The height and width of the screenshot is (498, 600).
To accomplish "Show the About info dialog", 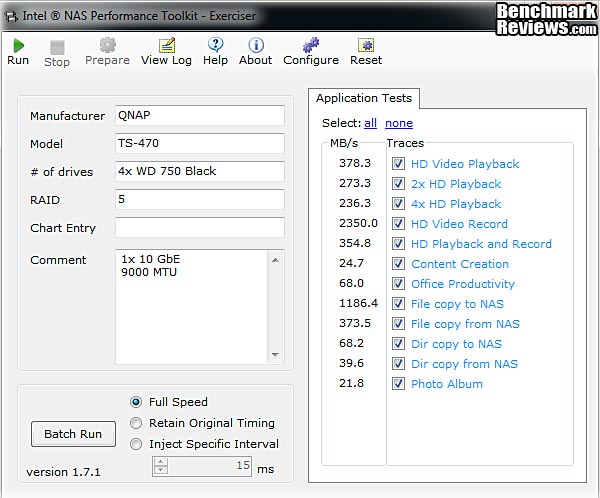I will click(x=255, y=45).
